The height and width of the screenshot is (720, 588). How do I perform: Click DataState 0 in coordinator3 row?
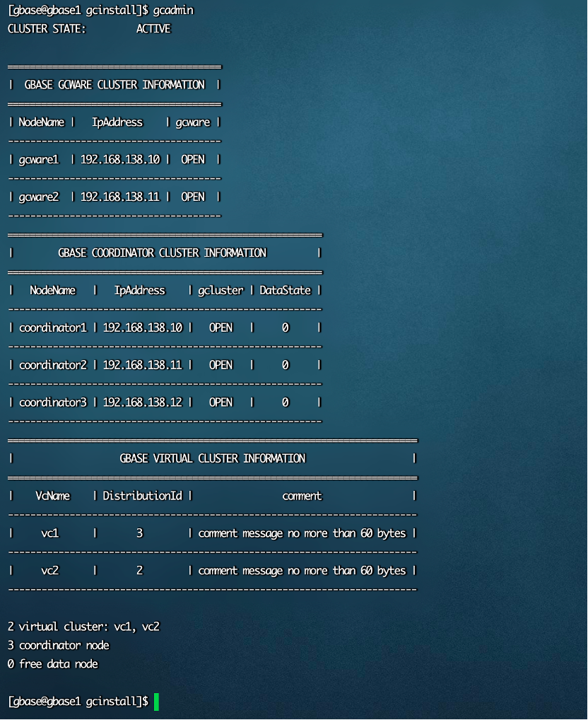286,402
